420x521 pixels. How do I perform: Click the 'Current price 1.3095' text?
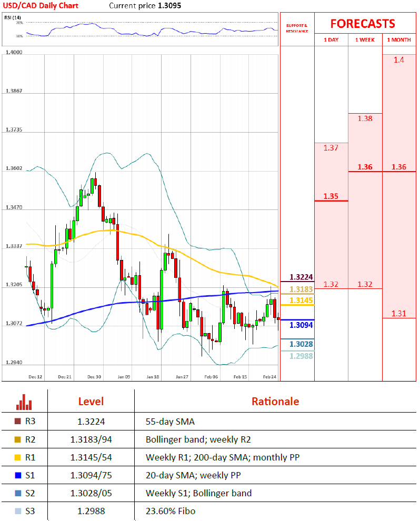pyautogui.click(x=145, y=6)
